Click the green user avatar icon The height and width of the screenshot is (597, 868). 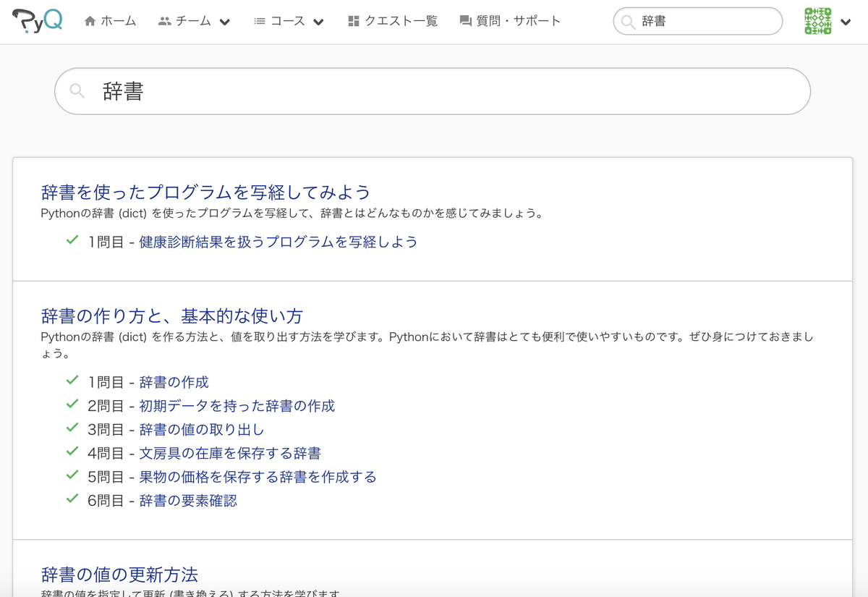818,21
